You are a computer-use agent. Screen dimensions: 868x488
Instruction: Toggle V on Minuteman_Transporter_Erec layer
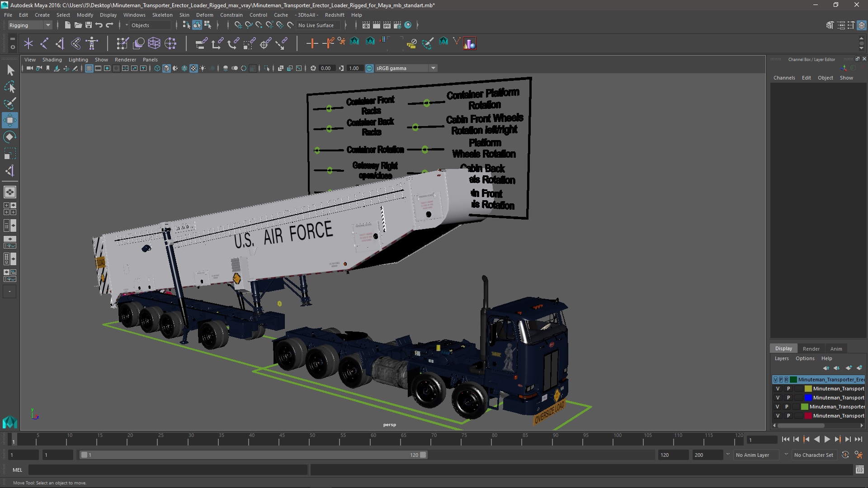(x=776, y=380)
